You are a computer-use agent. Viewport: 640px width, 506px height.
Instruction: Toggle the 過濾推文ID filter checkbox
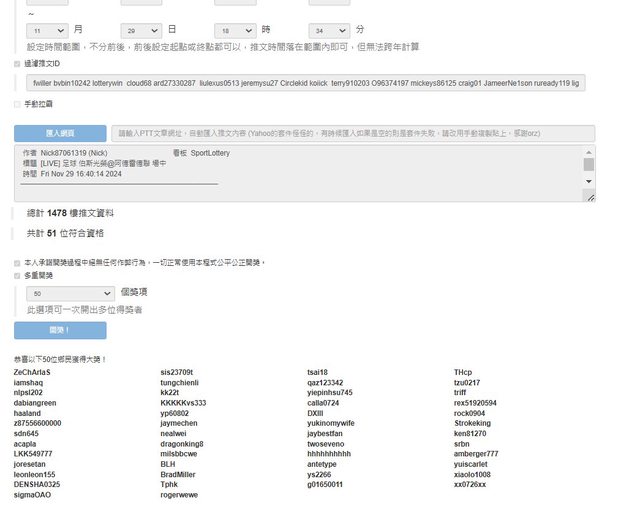point(17,64)
